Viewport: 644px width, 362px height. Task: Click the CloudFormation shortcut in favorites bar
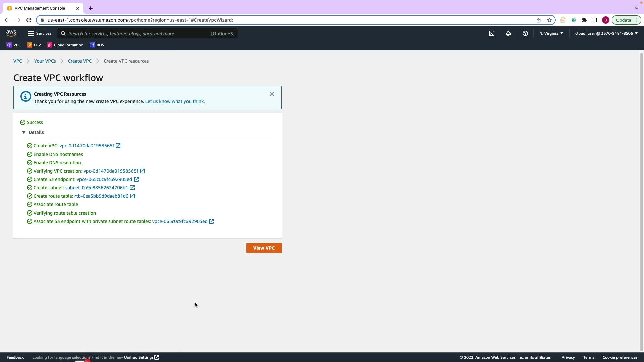[65, 45]
